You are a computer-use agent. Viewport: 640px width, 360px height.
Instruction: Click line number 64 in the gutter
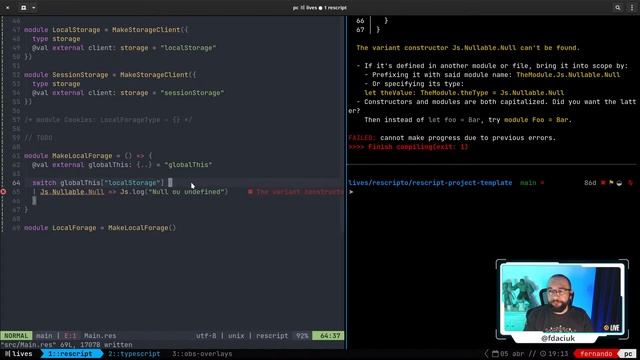(16, 182)
